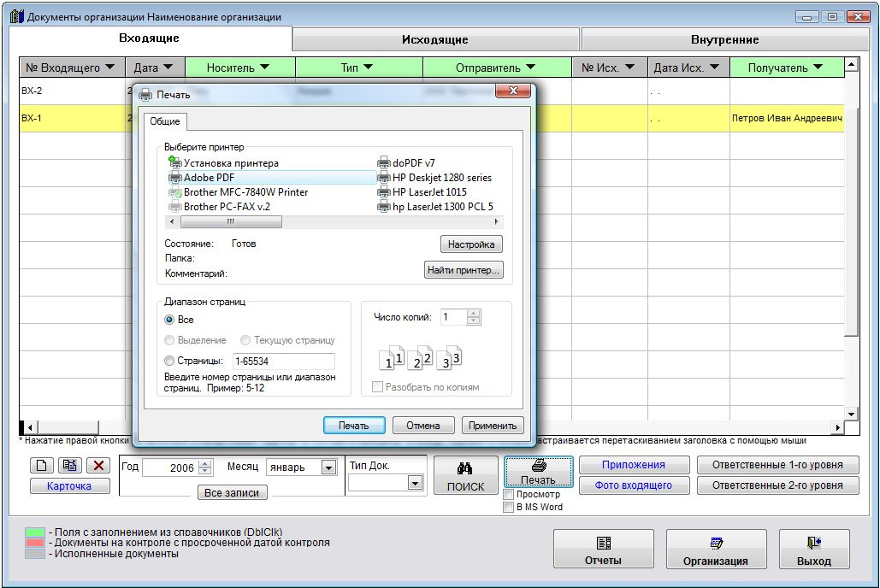Open the Месяц dropdown showing январь

(328, 467)
